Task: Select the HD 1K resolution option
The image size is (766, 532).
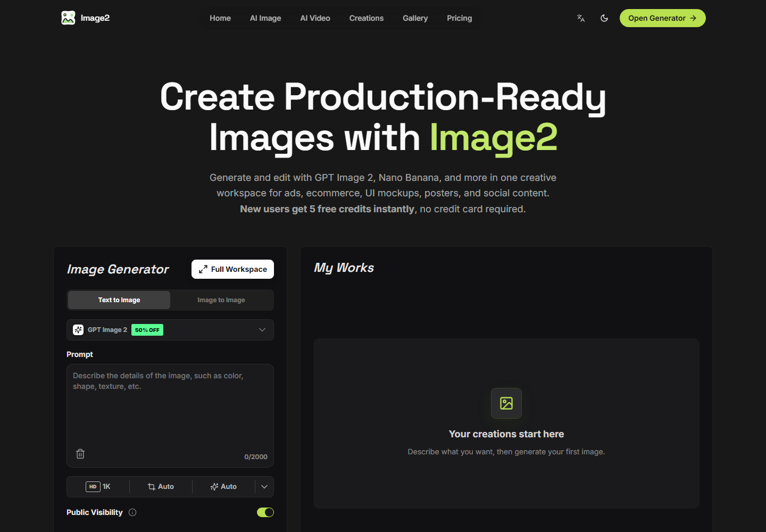Action: (98, 487)
